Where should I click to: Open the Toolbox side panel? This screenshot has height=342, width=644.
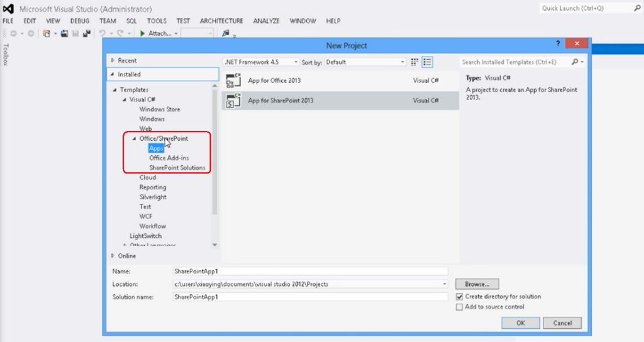(6, 55)
